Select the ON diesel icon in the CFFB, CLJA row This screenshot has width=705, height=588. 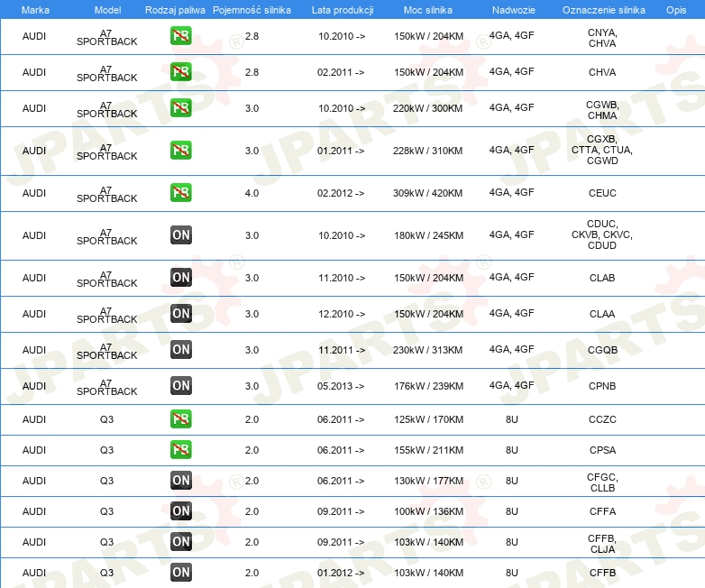point(180,542)
